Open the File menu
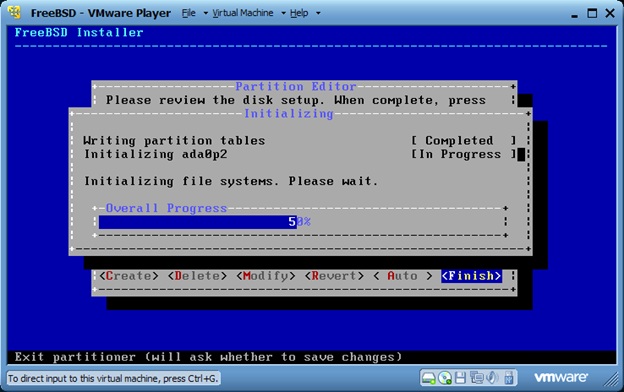Viewport: 624px width, 392px height. (x=189, y=13)
